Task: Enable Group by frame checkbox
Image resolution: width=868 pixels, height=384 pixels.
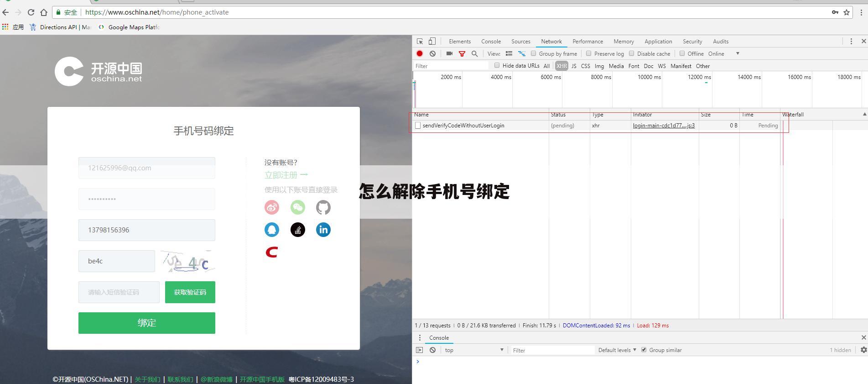Action: (533, 53)
